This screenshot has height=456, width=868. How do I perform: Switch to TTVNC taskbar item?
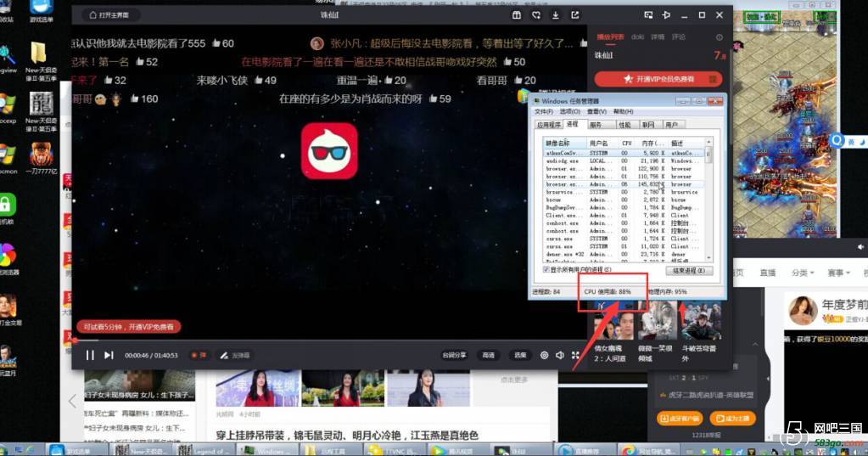395,450
